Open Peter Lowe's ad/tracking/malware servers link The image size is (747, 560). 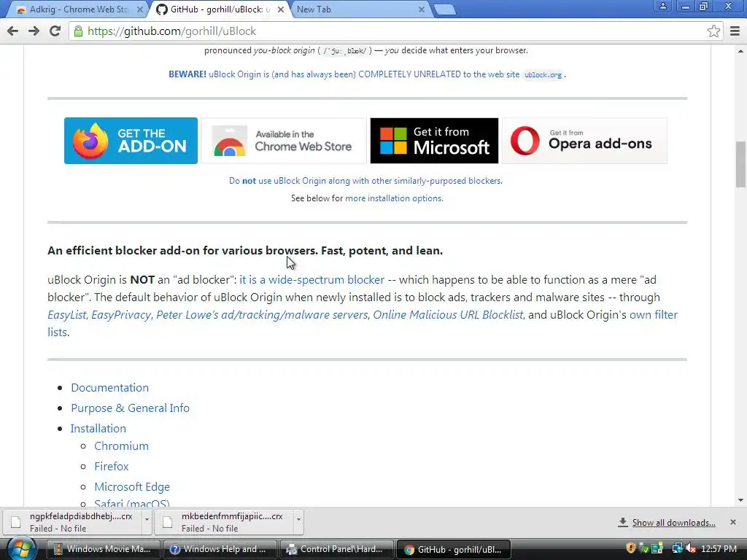point(262,315)
